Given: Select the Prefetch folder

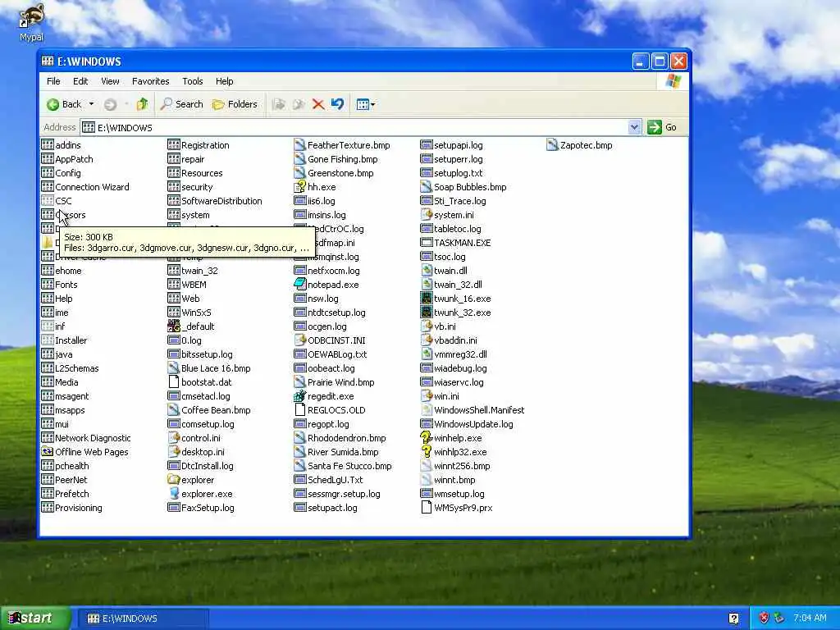Looking at the screenshot, I should click(x=66, y=493).
